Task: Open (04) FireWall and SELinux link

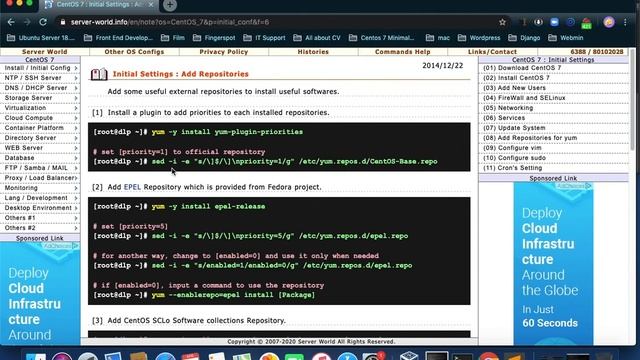Action: click(524, 98)
